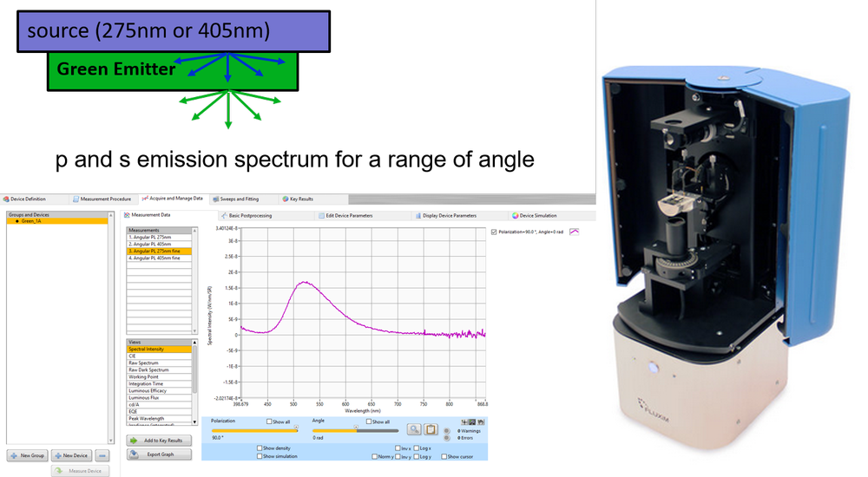Viewport: 868px width, 477px height.
Task: Click the graph zoom magnifier icon
Action: (413, 429)
